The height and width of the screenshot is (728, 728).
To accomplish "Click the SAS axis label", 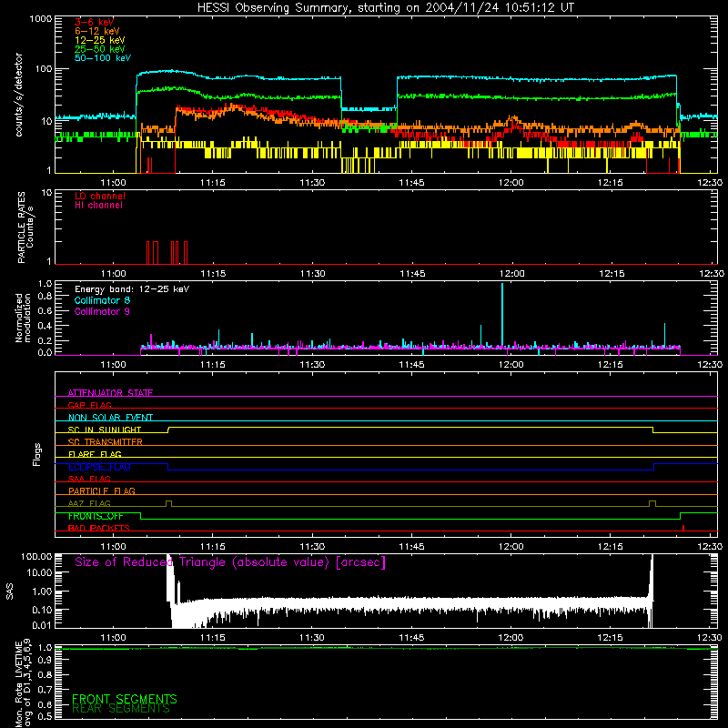I will [9, 591].
